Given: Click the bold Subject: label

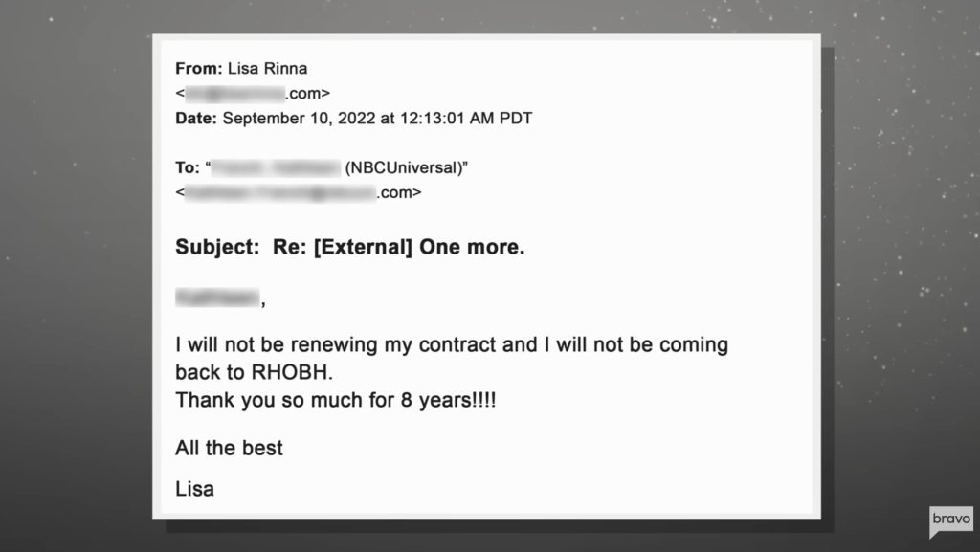Looking at the screenshot, I should click(218, 247).
